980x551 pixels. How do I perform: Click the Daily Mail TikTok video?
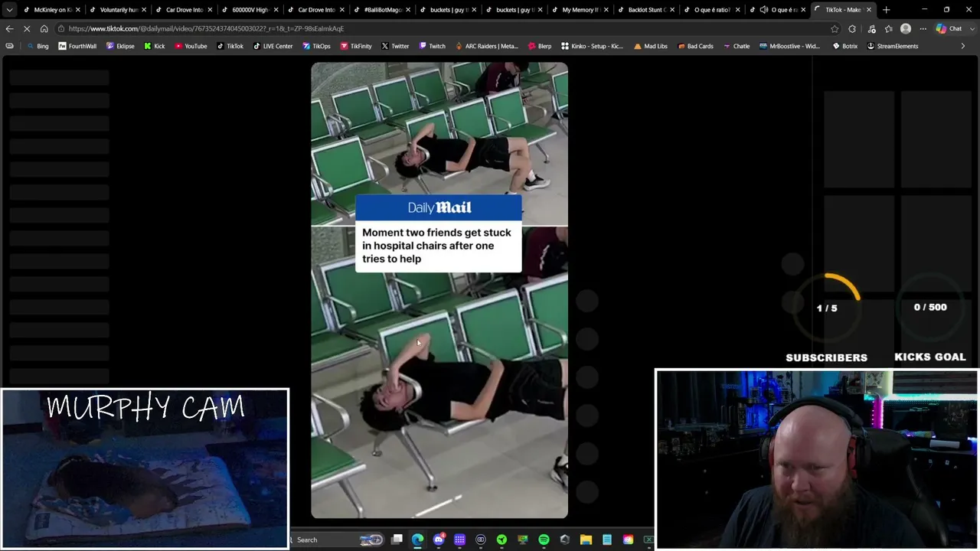tap(439, 290)
